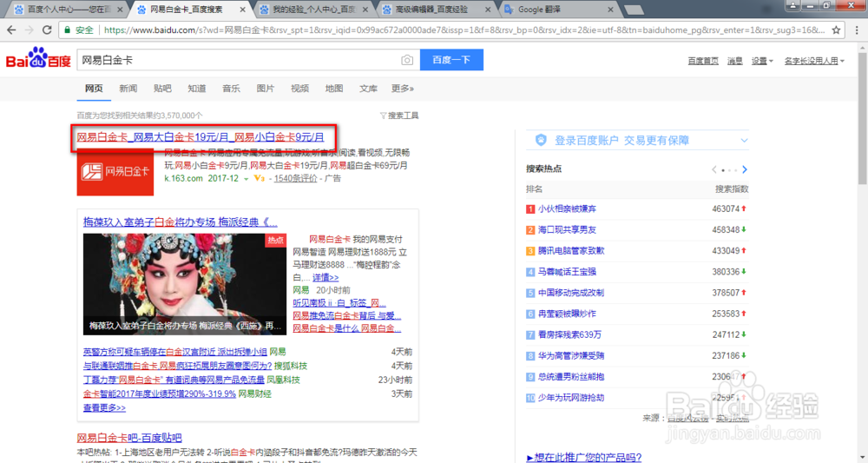Open the 网易白金卡_网易大白金卡19元/月 result link
This screenshot has width=868, height=463.
pyautogui.click(x=201, y=137)
